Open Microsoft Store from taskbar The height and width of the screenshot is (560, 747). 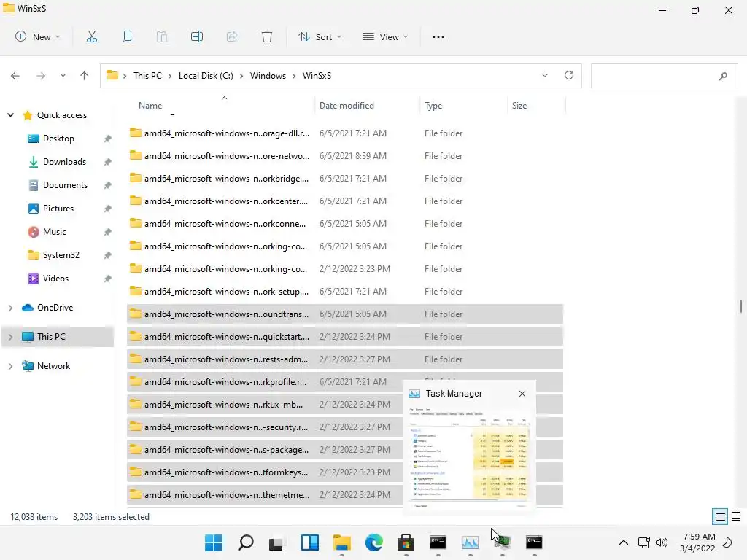pos(406,542)
